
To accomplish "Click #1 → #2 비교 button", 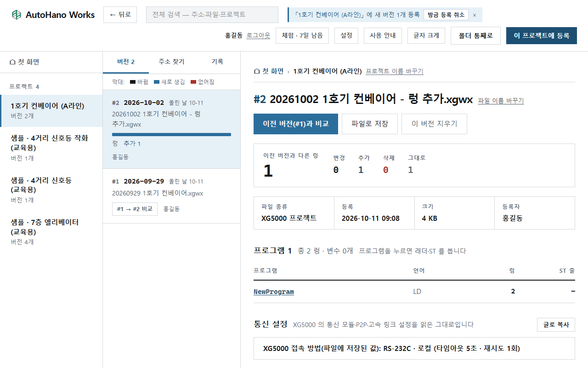I will (x=135, y=209).
